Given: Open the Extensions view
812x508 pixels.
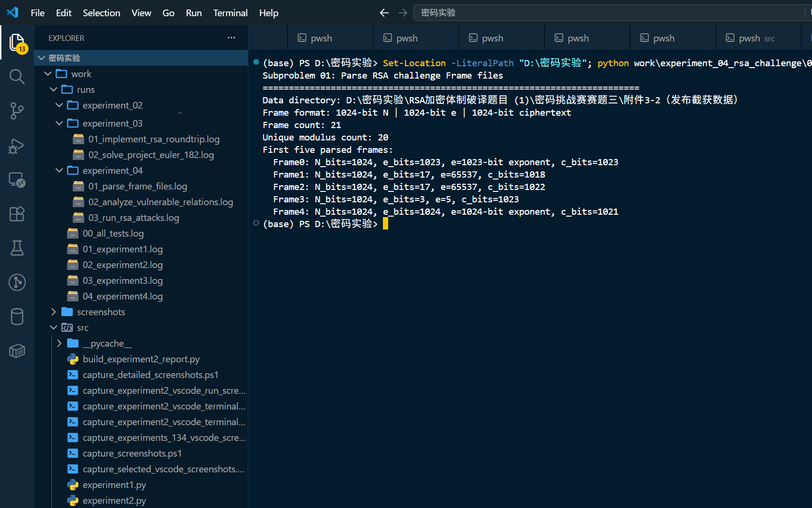Looking at the screenshot, I should pyautogui.click(x=17, y=214).
